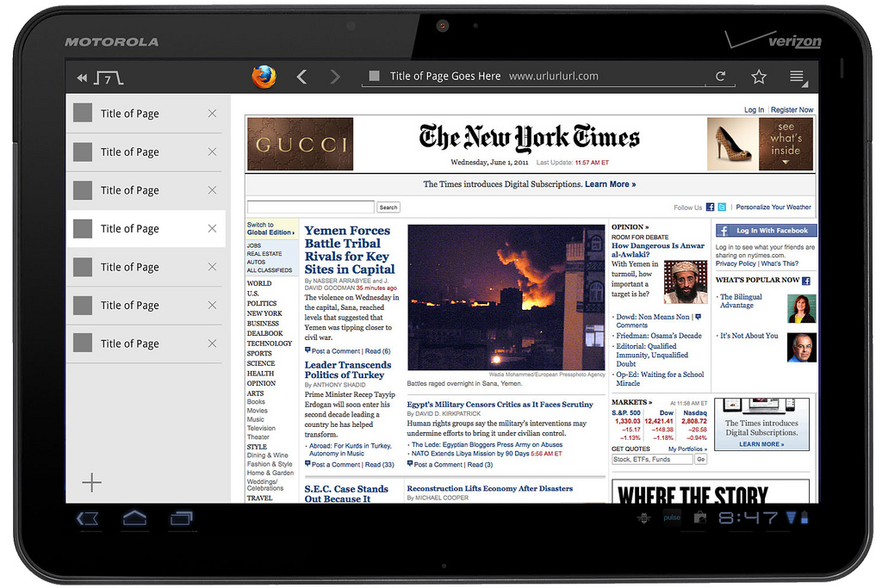882x588 pixels.
Task: Open Reconstruction Lifts Economy After Disasters headline
Action: (490, 488)
